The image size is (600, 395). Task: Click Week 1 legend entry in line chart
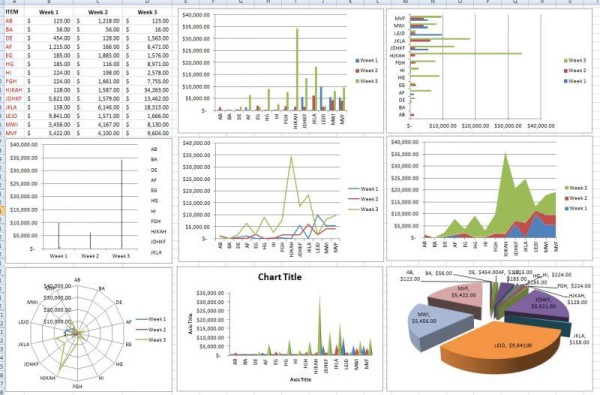tap(364, 189)
